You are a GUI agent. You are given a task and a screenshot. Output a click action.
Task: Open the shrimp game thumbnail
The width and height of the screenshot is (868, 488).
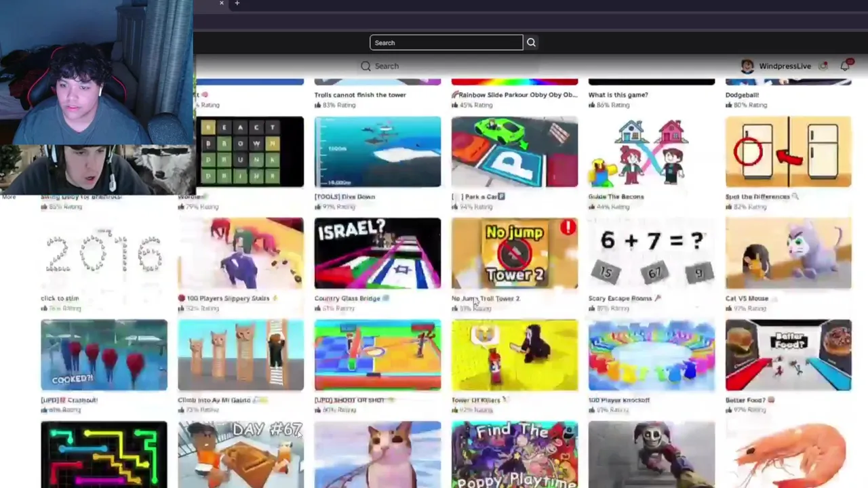point(789,455)
